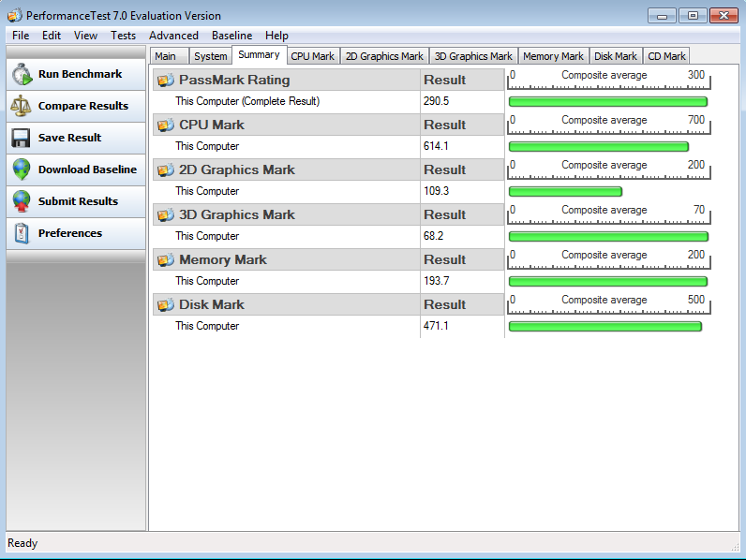Viewport: 746px width, 560px height.
Task: Click the Save Result floppy disk icon
Action: coord(21,138)
